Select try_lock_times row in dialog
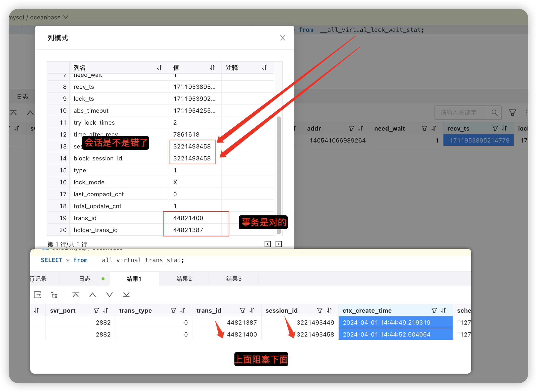Viewport: 537px width, 392px height. tap(161, 122)
